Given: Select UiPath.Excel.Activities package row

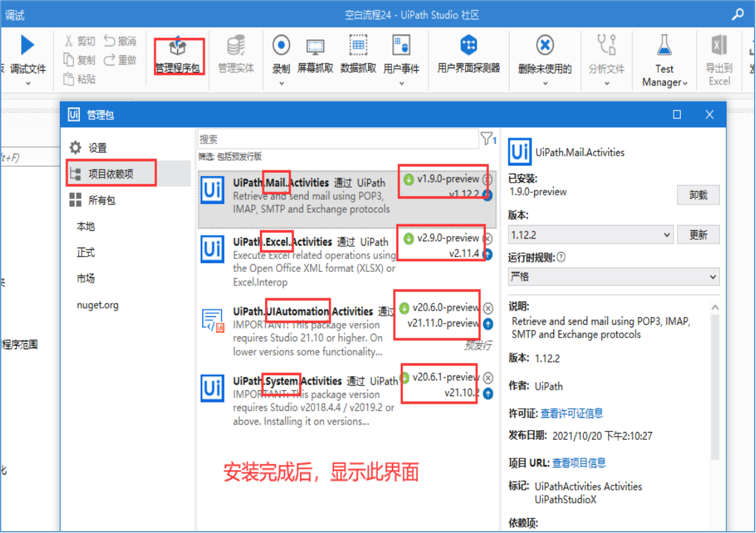Looking at the screenshot, I should (347, 261).
